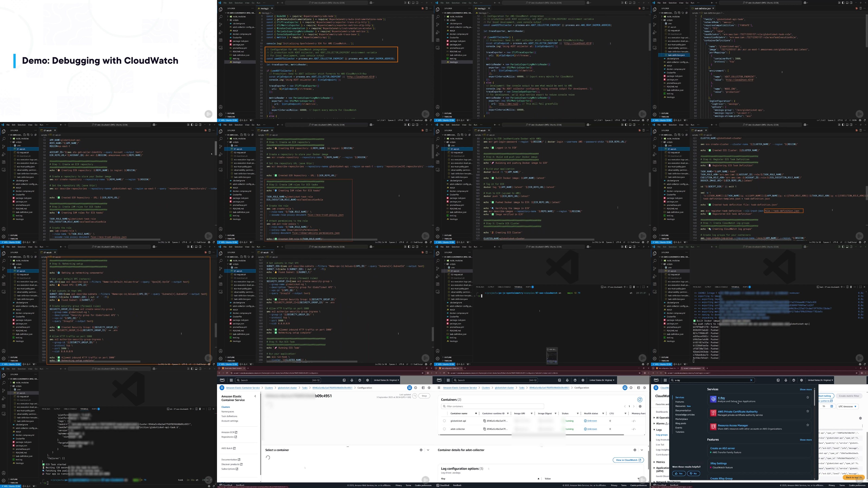The image size is (868, 488).
Task: Select the adot-collector container radio button
Action: coord(444,429)
